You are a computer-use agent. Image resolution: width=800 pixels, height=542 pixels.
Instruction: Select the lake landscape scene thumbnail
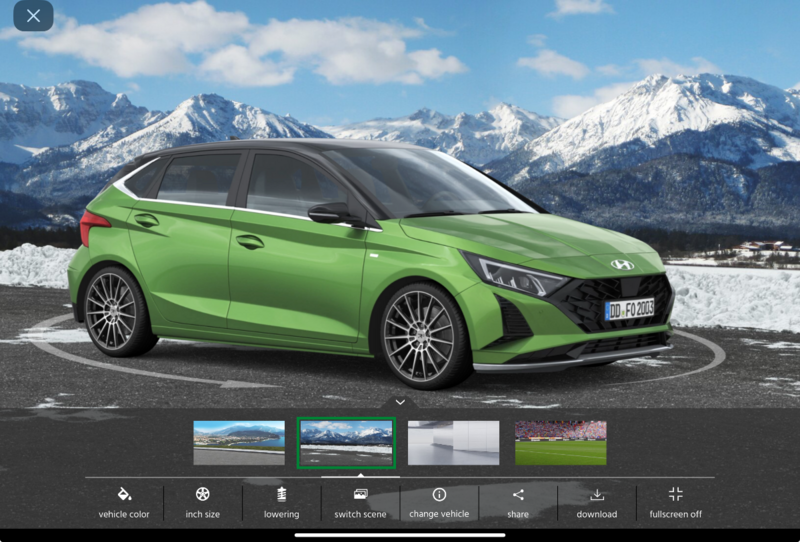click(x=239, y=442)
